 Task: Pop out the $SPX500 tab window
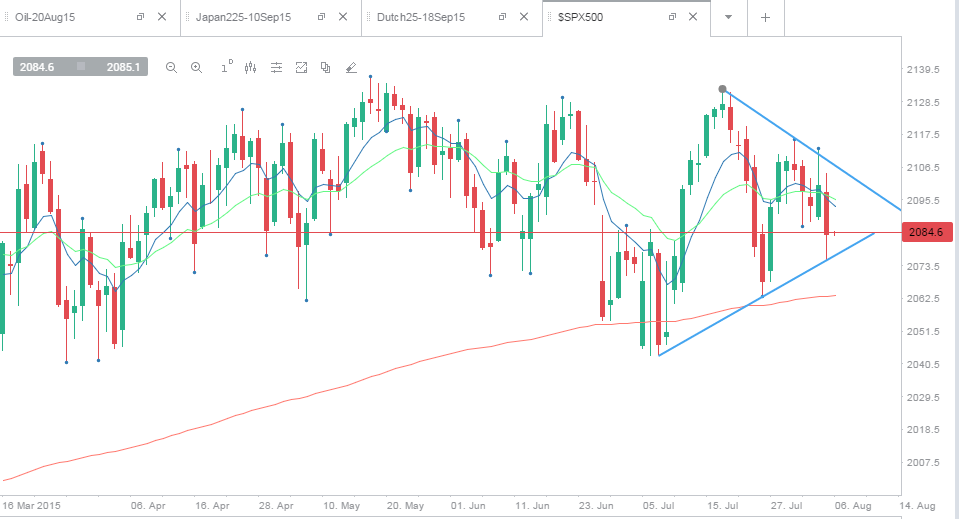coord(672,17)
